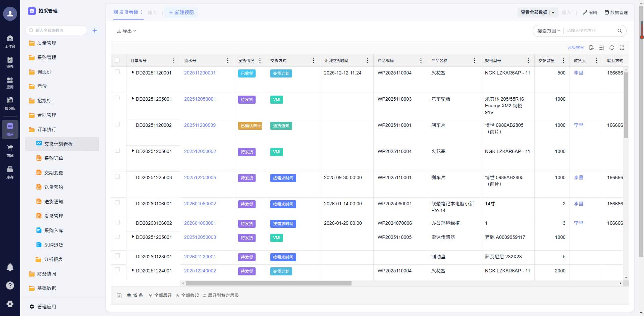
Task: Expand the 导出 export dropdown
Action: [x=126, y=31]
